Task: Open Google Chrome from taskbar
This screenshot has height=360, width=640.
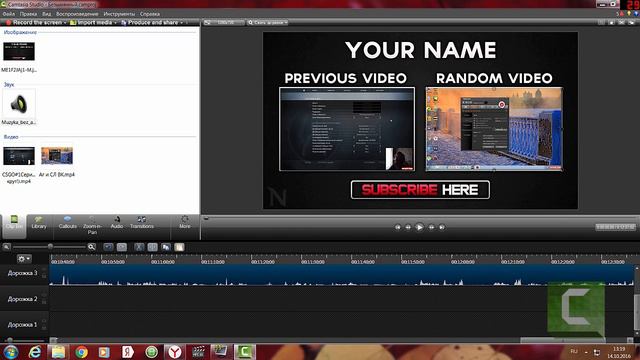Action: (81, 352)
